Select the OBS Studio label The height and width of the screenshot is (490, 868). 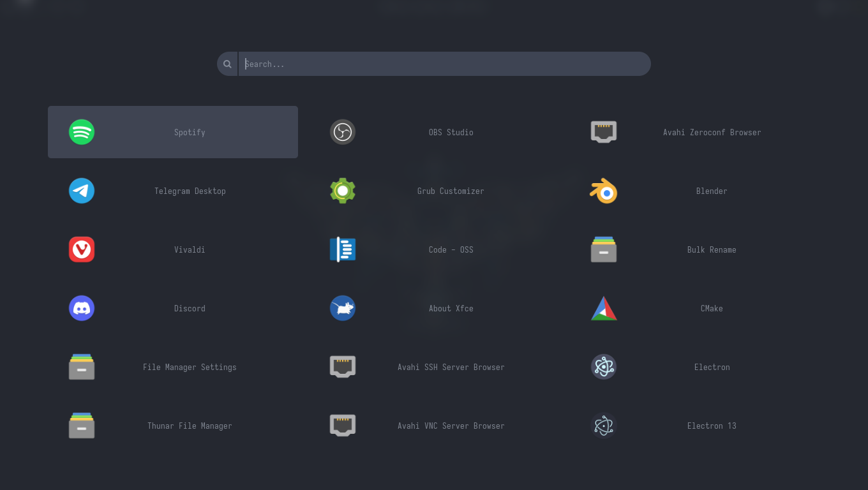pyautogui.click(x=451, y=132)
